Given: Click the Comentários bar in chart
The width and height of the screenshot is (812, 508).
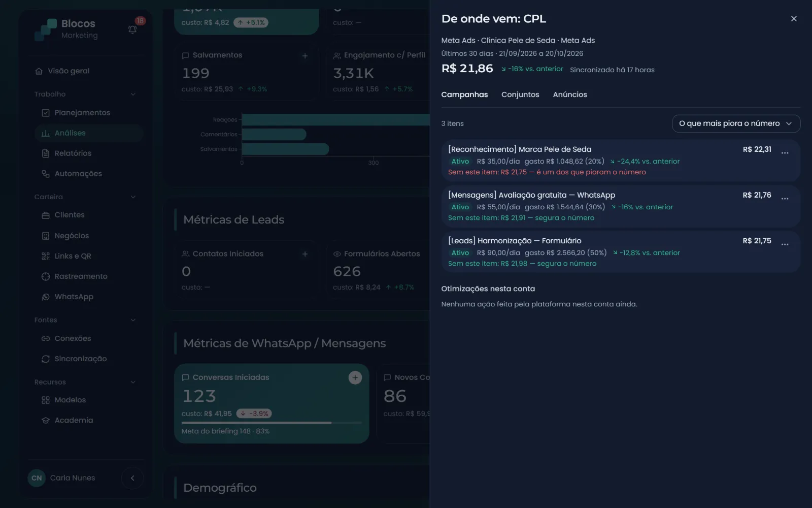Looking at the screenshot, I should 274,134.
